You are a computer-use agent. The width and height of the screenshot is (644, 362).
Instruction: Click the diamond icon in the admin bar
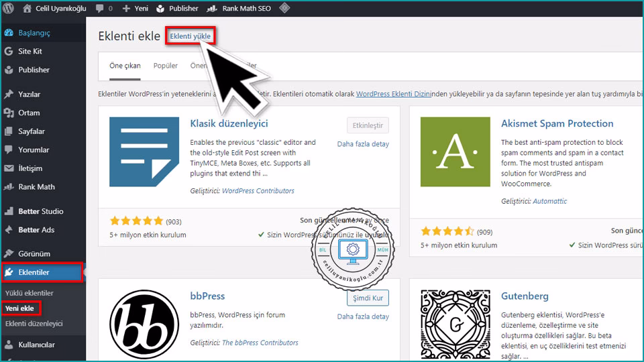coord(284,8)
